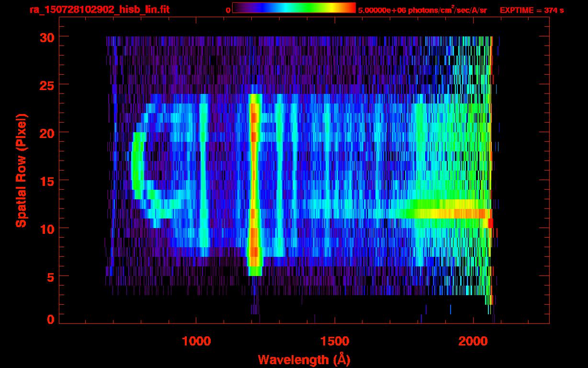Click the photons/cm²/sec/Å/sr units label
Screen dimensions: 588x368
click(x=443, y=10)
